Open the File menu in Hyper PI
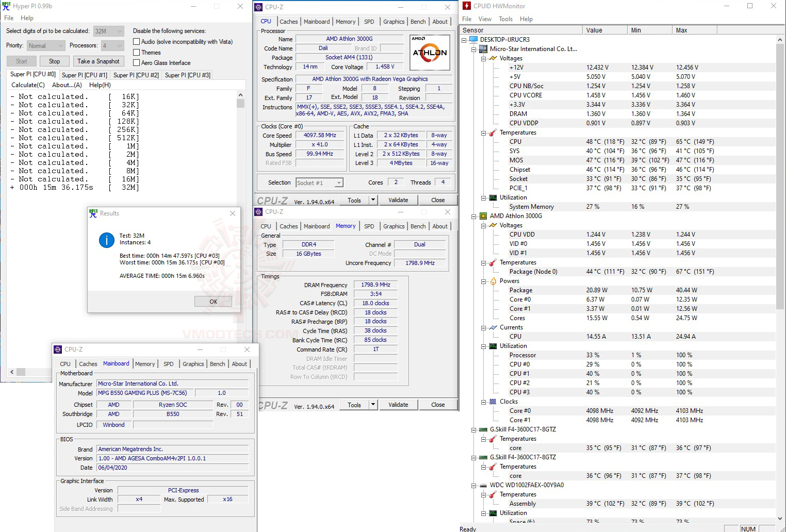This screenshot has width=786, height=532. pos(9,18)
